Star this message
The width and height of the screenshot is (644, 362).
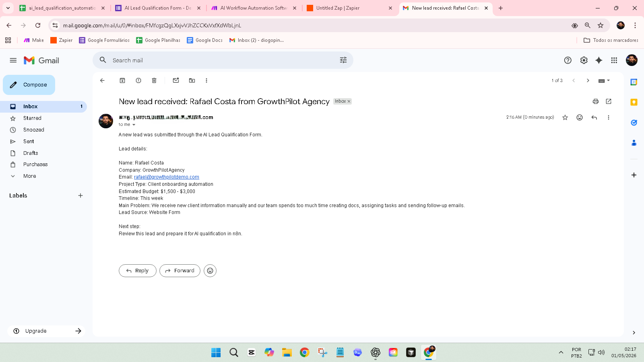click(565, 117)
